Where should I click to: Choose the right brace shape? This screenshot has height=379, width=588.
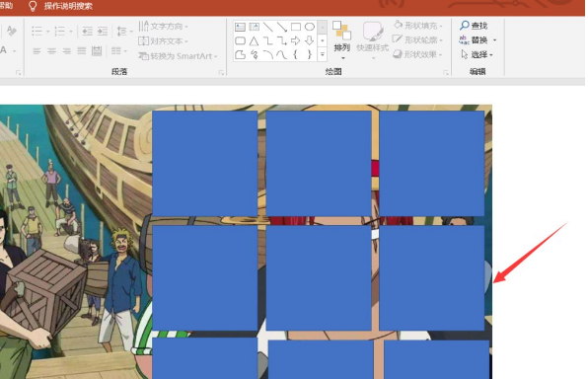click(310, 55)
